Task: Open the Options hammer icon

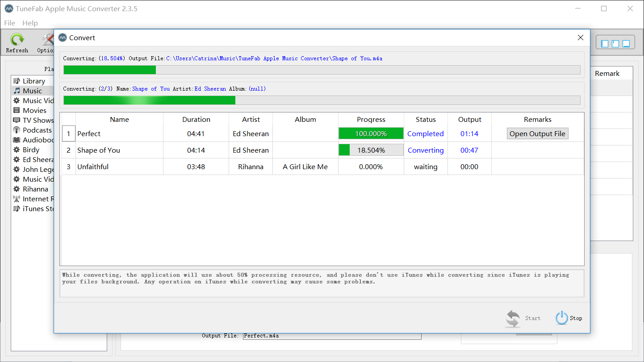Action: tap(47, 40)
